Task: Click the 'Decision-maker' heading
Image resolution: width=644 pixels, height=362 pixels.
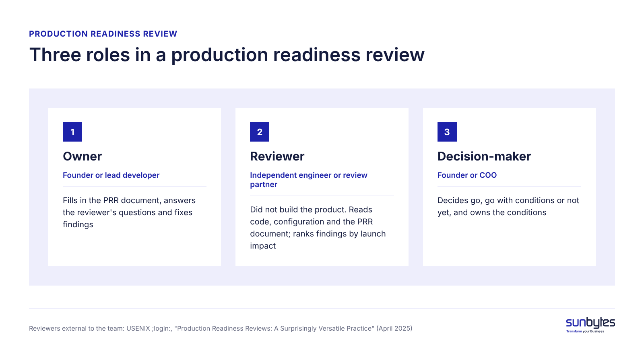Action: [484, 156]
